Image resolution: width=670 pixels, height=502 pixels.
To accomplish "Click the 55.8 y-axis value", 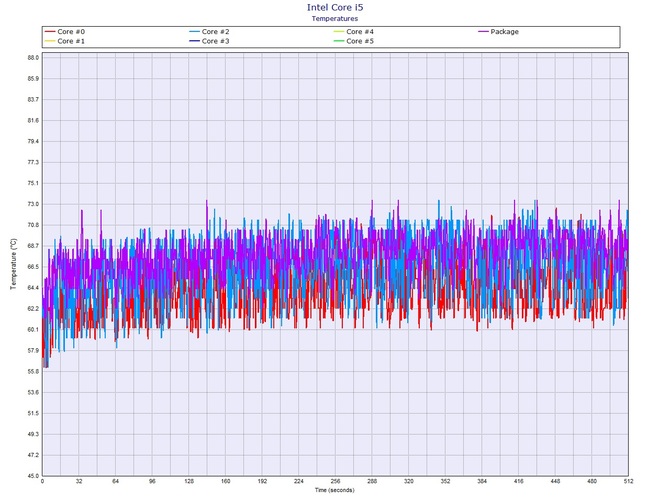I will pyautogui.click(x=33, y=372).
